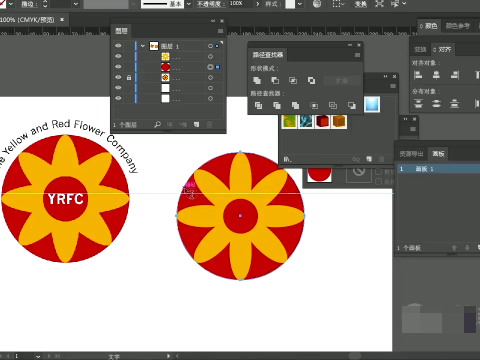Collapse 图层 1 with its chevron
Image resolution: width=480 pixels, height=360 pixels.
tap(143, 46)
